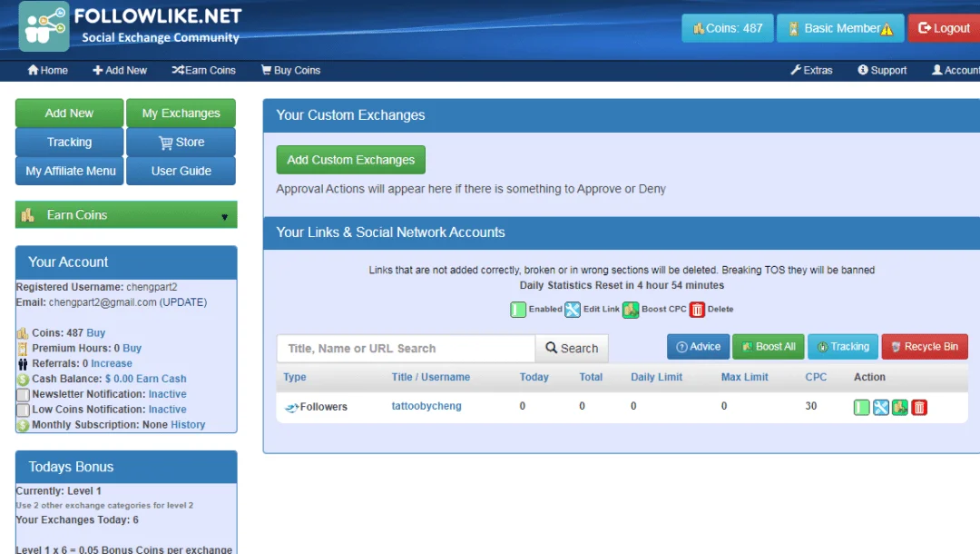Screen dimensions: 980x554
Task: Click the Search button
Action: (572, 348)
